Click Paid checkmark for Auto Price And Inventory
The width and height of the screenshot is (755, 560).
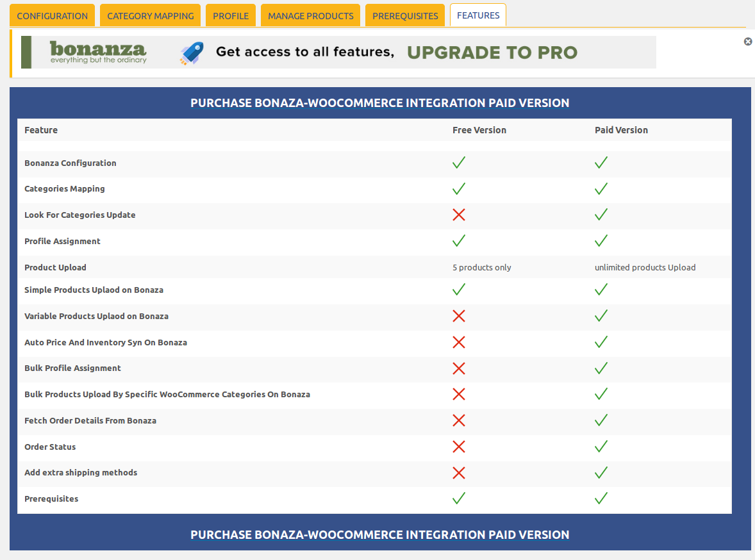pos(601,342)
